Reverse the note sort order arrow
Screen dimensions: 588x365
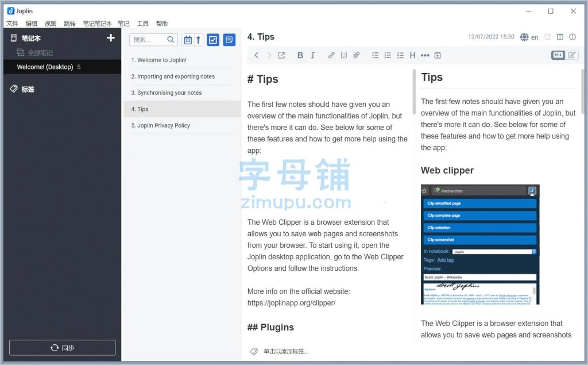click(x=199, y=40)
